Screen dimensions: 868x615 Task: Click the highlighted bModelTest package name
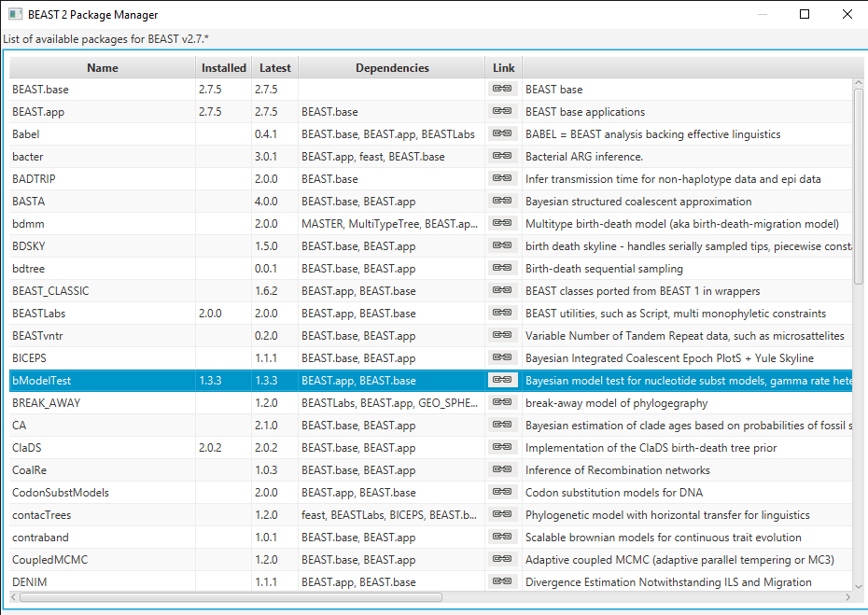(41, 381)
